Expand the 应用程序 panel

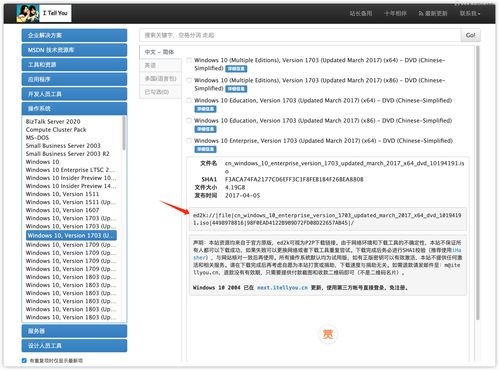[74, 79]
